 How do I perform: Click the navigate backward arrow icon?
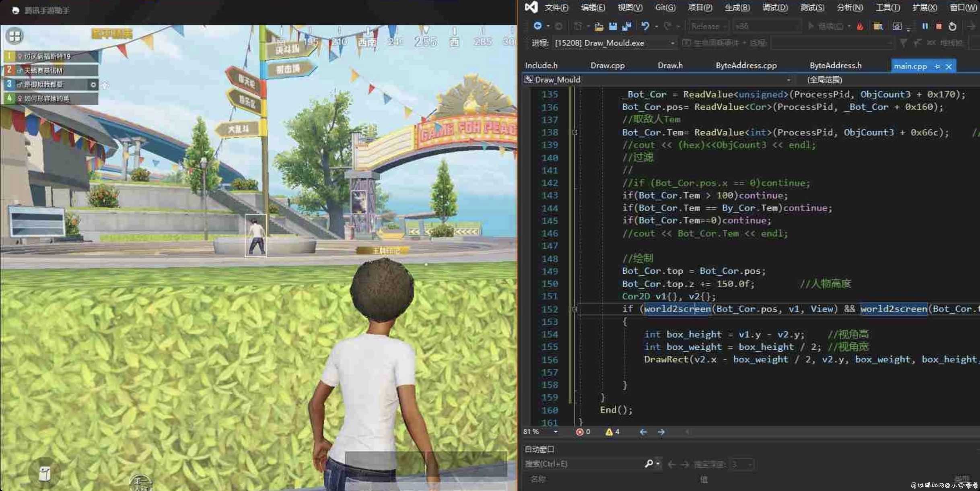(537, 26)
